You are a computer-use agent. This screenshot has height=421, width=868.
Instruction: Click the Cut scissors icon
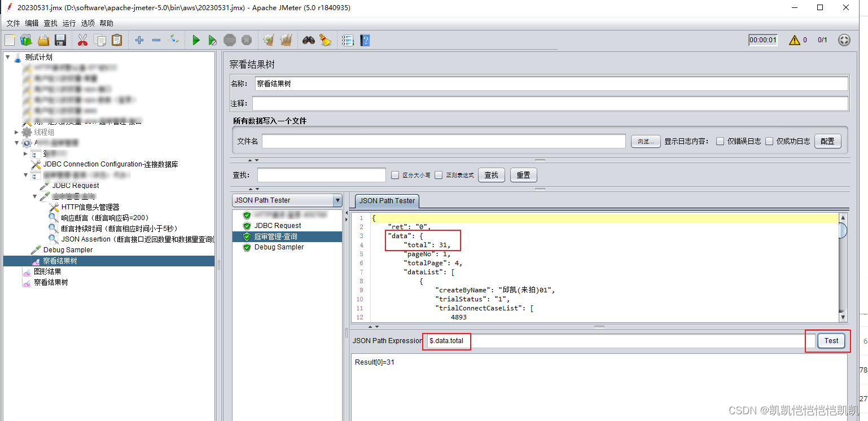(x=82, y=40)
